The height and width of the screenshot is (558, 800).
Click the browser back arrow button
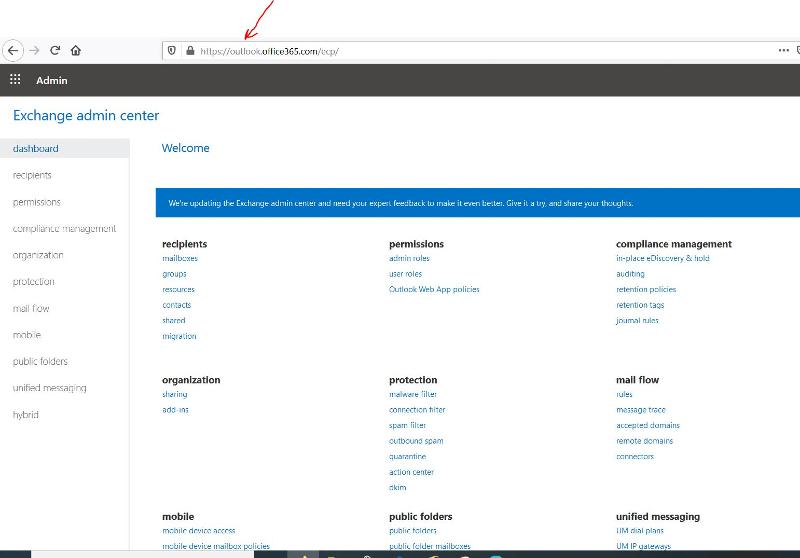tap(13, 50)
